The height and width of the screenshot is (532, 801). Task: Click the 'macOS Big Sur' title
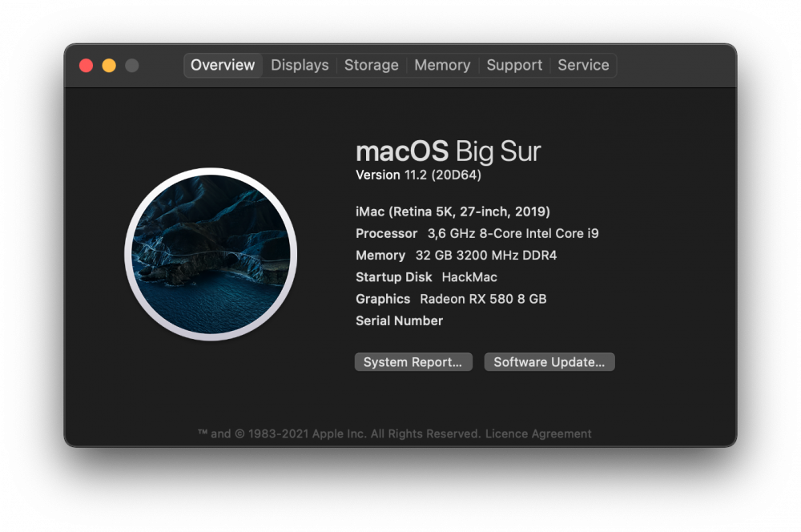coord(448,151)
